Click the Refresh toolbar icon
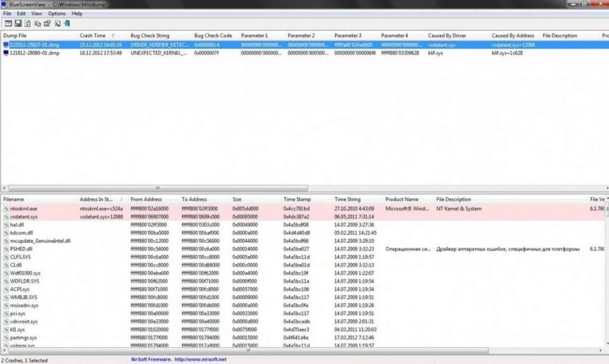Image resolution: width=609 pixels, height=364 pixels. [x=28, y=24]
